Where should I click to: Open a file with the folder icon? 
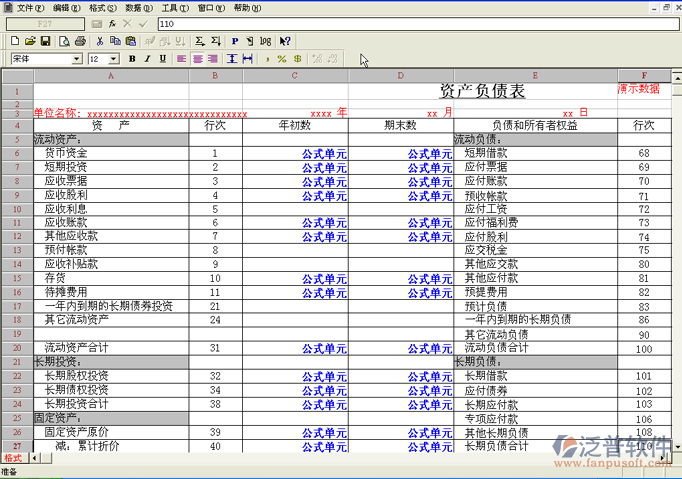coord(30,41)
